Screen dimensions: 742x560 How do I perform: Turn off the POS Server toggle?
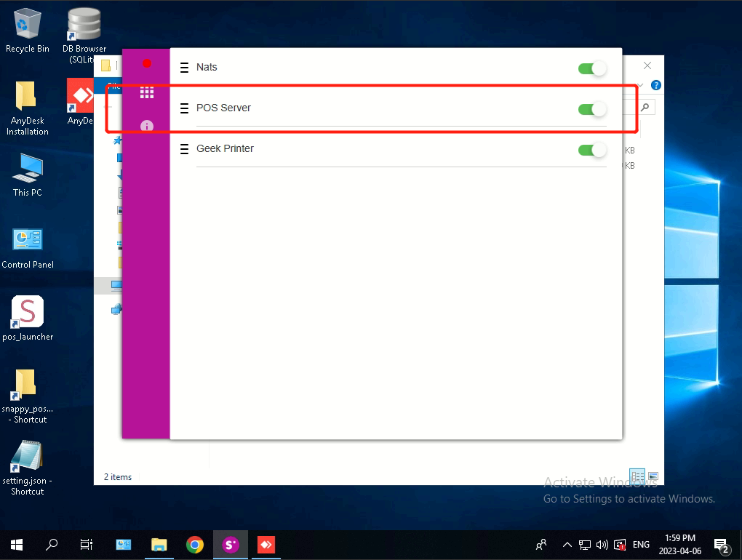[x=592, y=109]
